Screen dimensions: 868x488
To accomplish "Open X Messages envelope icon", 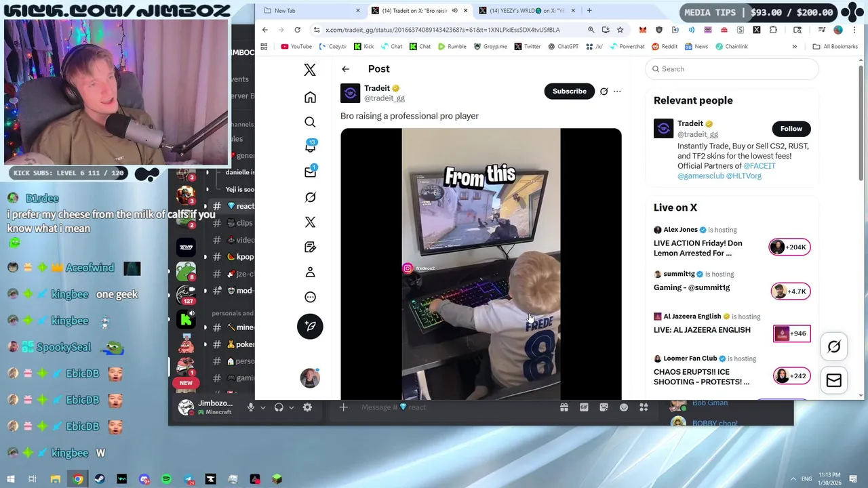I will [x=310, y=172].
